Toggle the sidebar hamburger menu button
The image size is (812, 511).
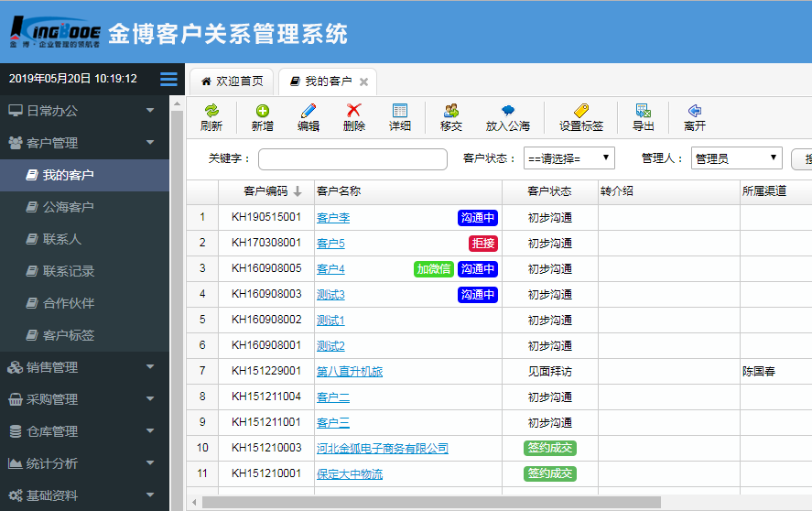(x=168, y=79)
